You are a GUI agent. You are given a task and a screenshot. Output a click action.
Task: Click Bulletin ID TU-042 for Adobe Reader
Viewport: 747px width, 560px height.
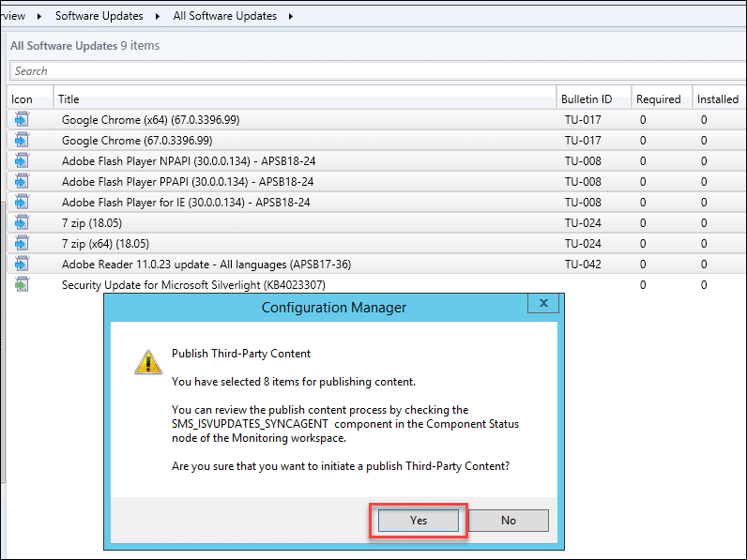click(583, 265)
